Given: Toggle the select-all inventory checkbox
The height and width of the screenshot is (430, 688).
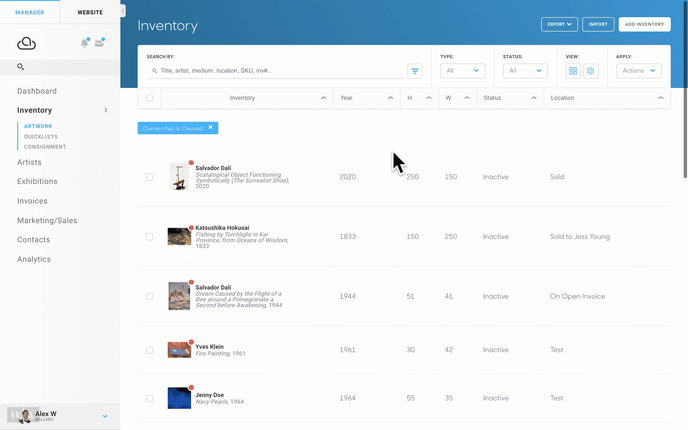Looking at the screenshot, I should point(150,98).
